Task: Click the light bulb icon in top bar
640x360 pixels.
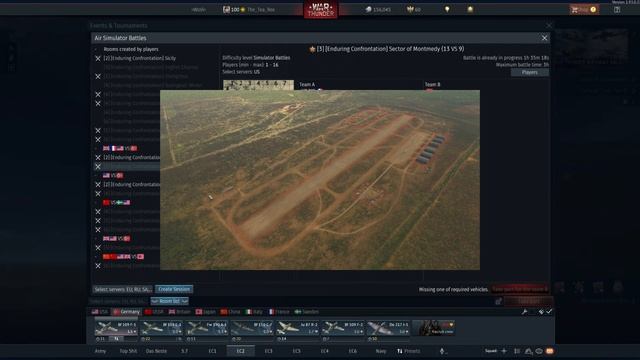Action: click(447, 9)
